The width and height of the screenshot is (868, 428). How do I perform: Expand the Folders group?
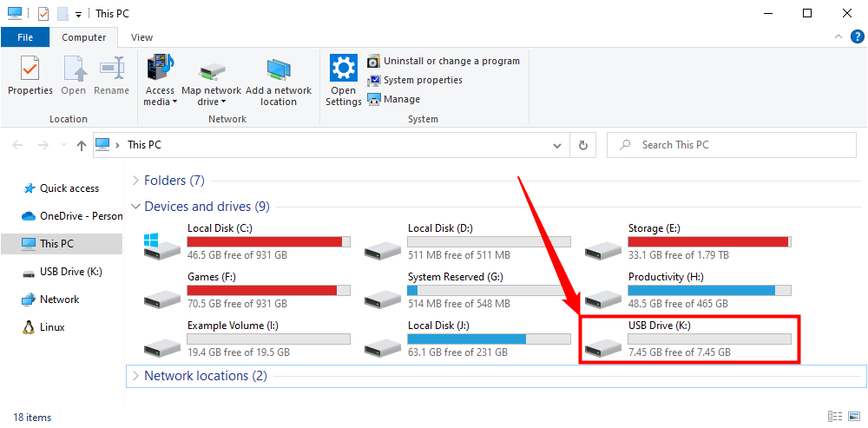pos(135,181)
